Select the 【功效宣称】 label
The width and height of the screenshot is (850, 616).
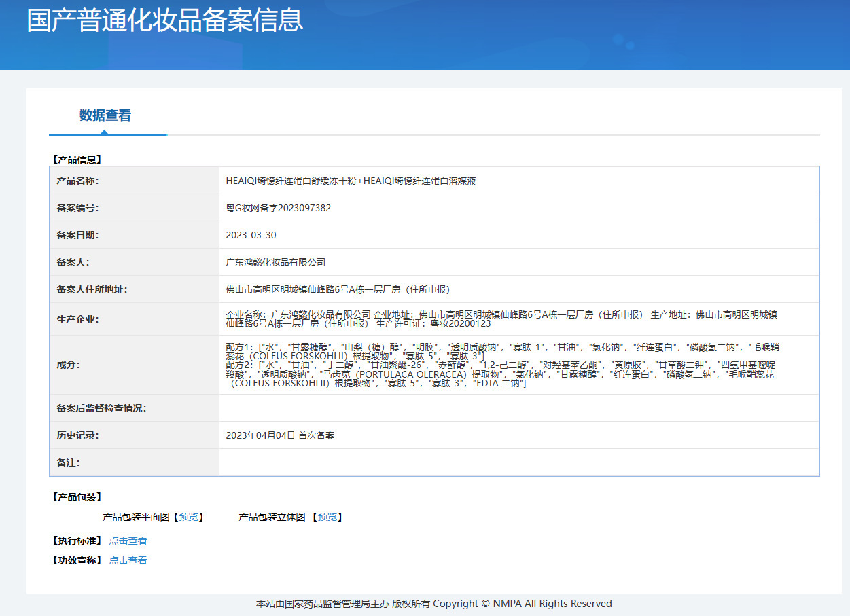click(76, 560)
